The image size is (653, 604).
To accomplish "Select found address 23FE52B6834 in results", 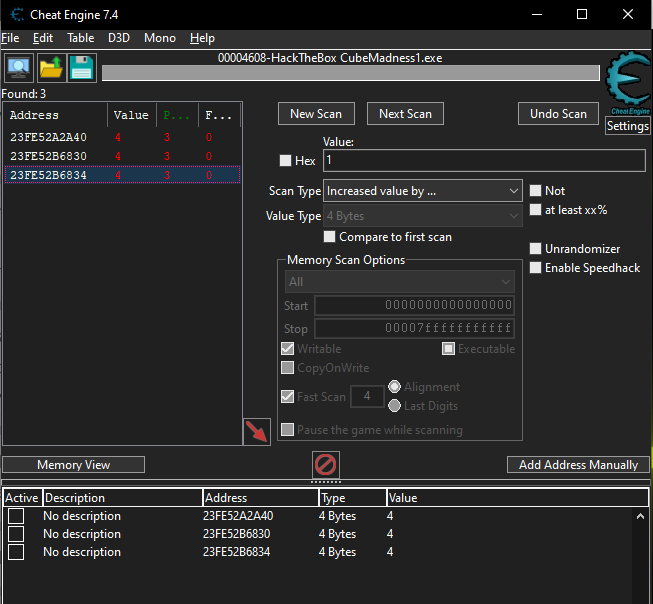I will pos(122,175).
